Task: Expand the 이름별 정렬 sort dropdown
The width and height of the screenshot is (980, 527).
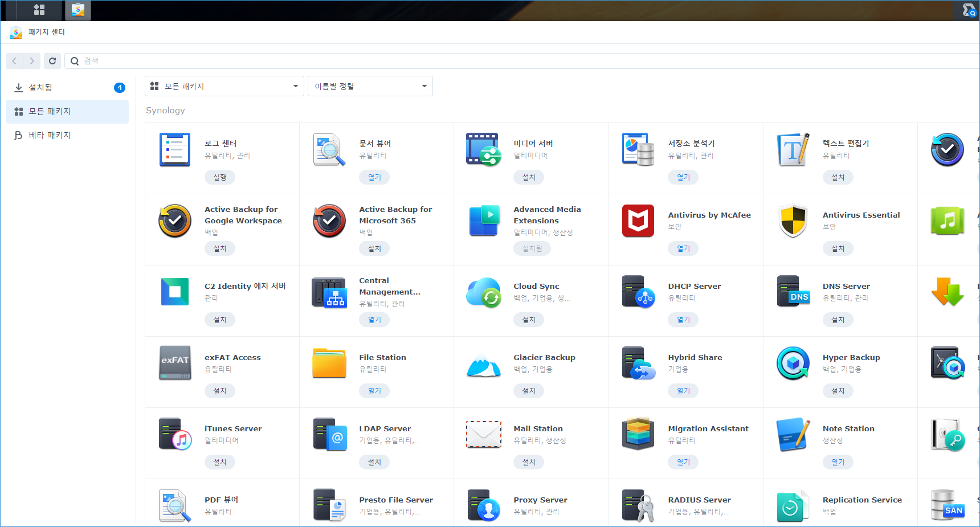Action: (370, 86)
